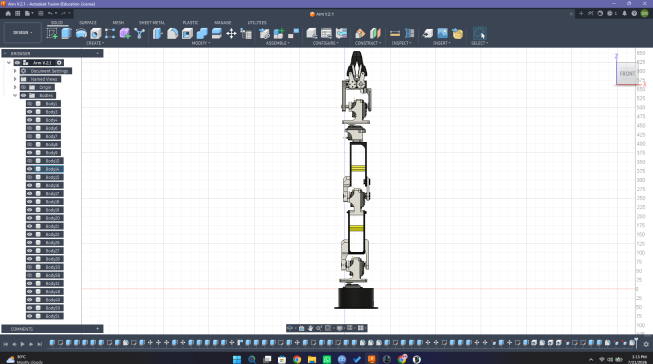Image resolution: width=653 pixels, height=364 pixels.
Task: Select the Revolve tool
Action: tap(81, 33)
